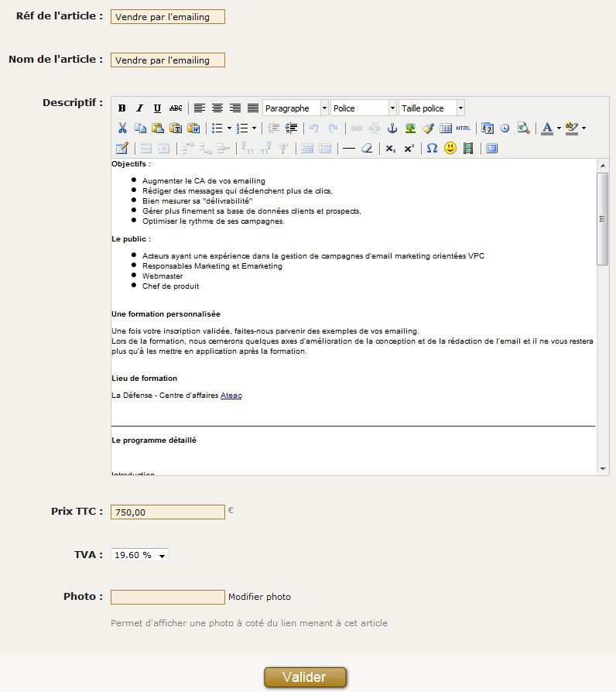Insert smiley emoticon

click(x=450, y=148)
